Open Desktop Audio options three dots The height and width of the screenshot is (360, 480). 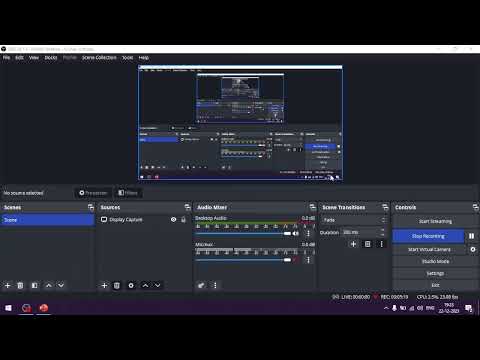click(308, 233)
